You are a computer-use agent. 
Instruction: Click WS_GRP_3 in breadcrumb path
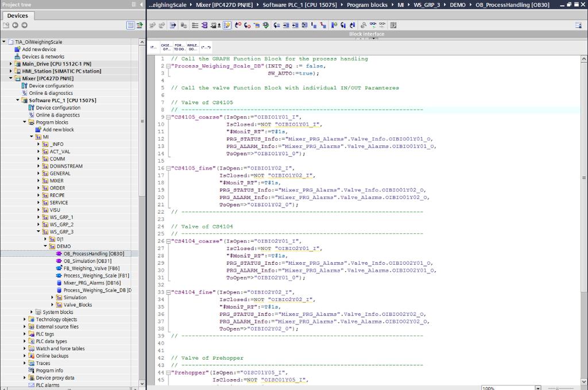click(427, 5)
